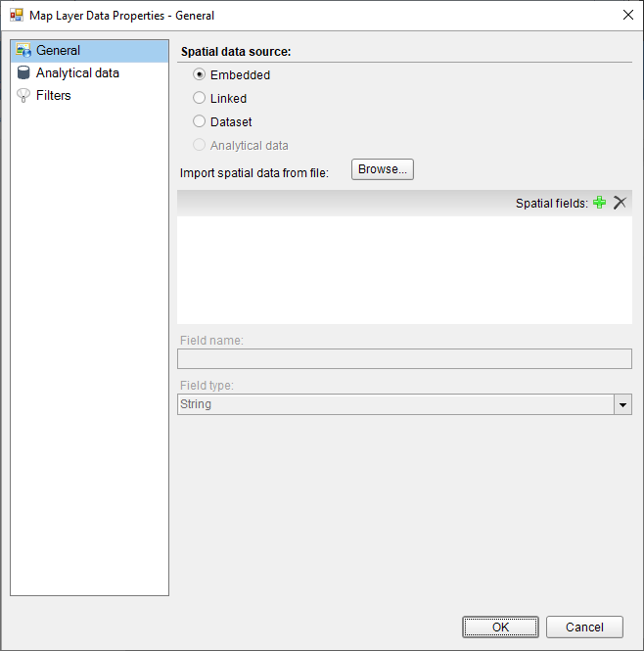The height and width of the screenshot is (651, 644).
Task: Switch to the Analytical data page
Action: point(89,73)
